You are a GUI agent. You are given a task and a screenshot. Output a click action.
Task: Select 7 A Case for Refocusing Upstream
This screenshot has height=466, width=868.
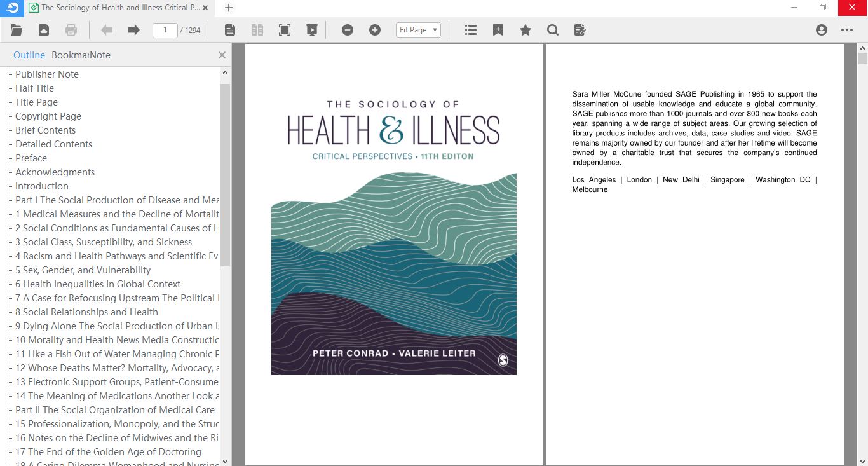coord(117,298)
